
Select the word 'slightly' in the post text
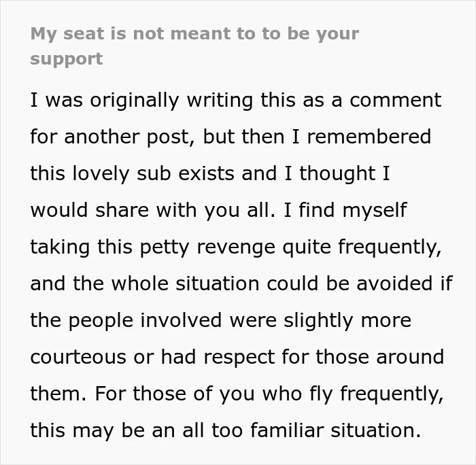pyautogui.click(x=318, y=321)
